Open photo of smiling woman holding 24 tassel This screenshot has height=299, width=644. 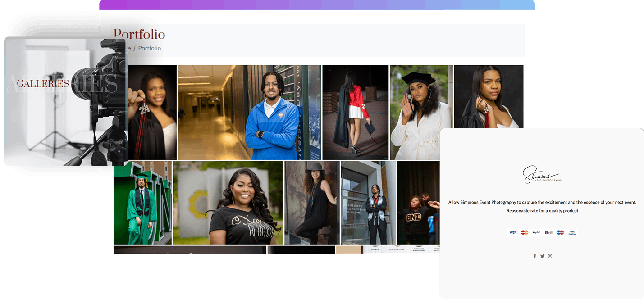point(152,112)
